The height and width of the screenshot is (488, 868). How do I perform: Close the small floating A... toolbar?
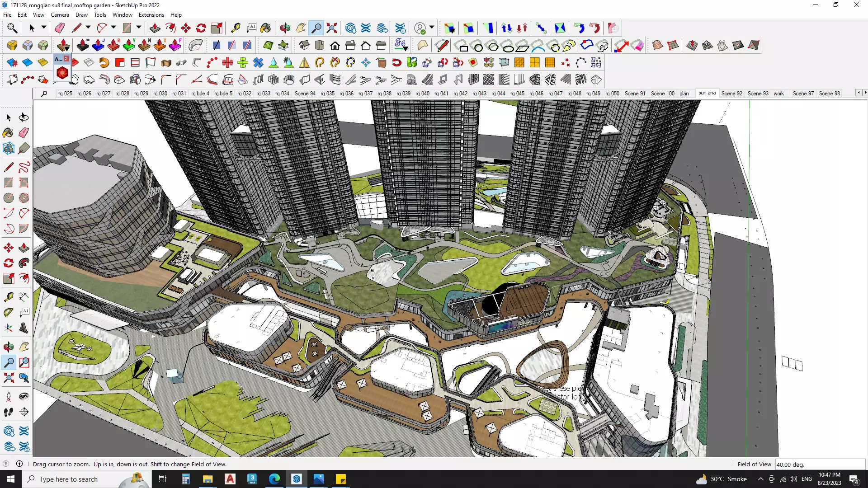pyautogui.click(x=66, y=59)
